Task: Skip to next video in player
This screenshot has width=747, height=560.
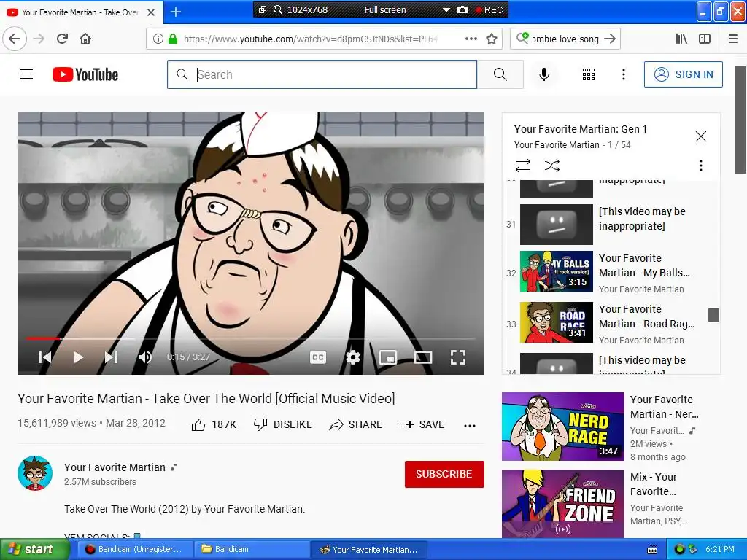Action: (111, 357)
